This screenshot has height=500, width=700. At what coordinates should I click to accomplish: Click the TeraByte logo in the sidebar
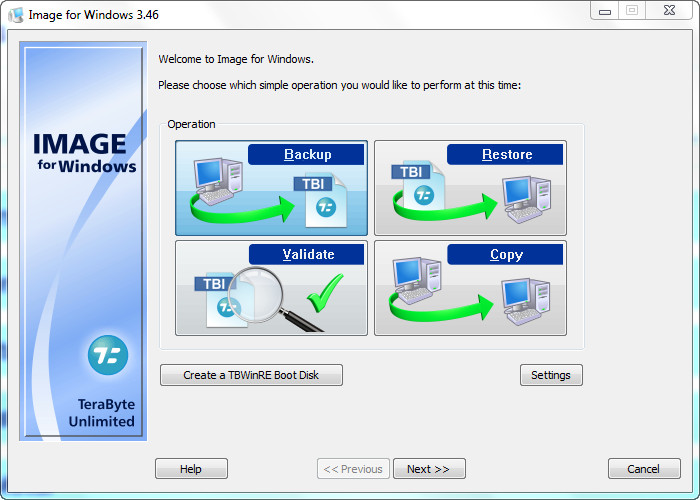(x=108, y=355)
